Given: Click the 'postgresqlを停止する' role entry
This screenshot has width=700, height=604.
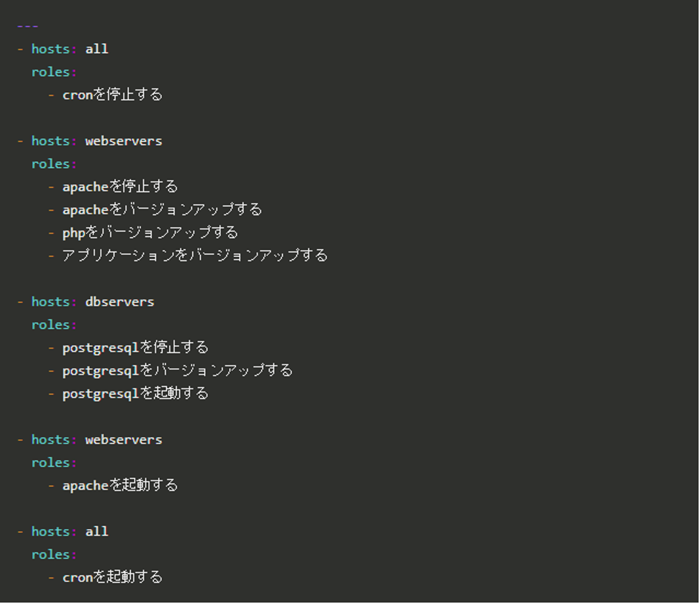Looking at the screenshot, I should click(135, 347).
